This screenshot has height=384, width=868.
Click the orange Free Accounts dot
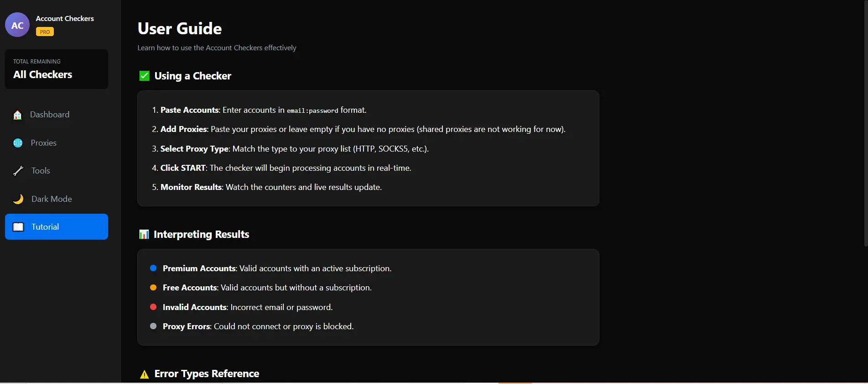point(153,287)
